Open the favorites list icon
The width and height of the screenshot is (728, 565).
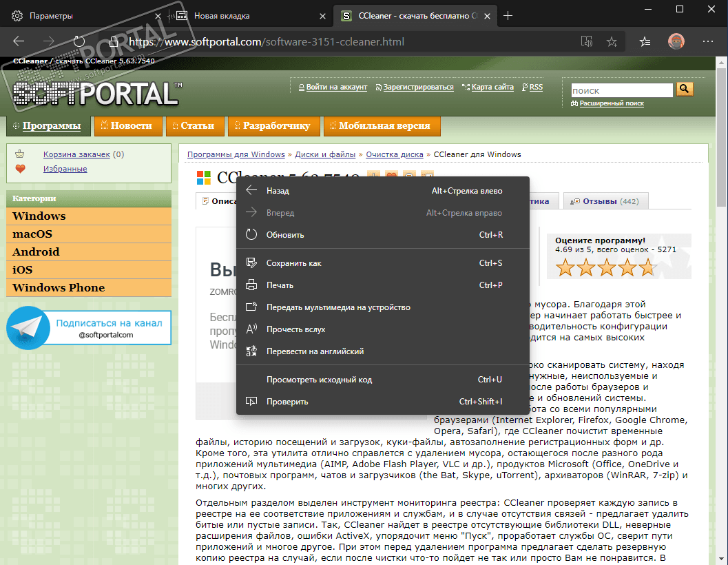click(645, 41)
